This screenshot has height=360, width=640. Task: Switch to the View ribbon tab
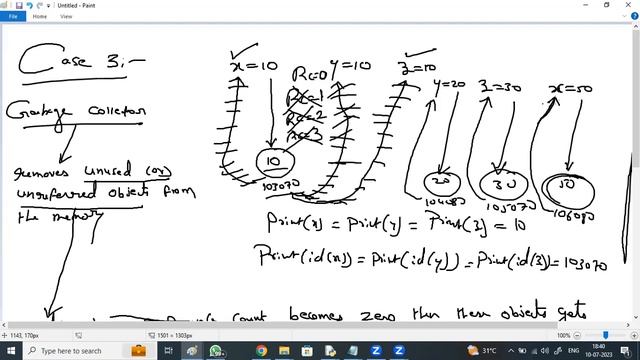[x=66, y=16]
